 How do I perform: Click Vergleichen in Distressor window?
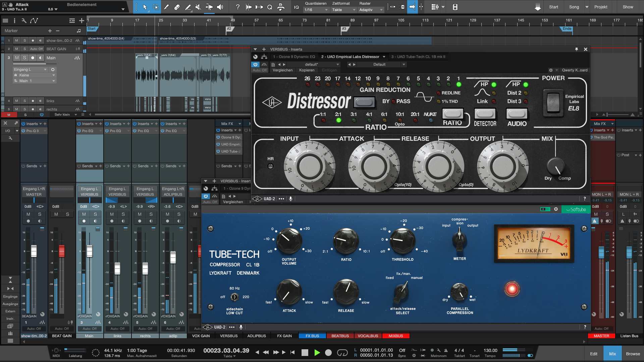282,70
